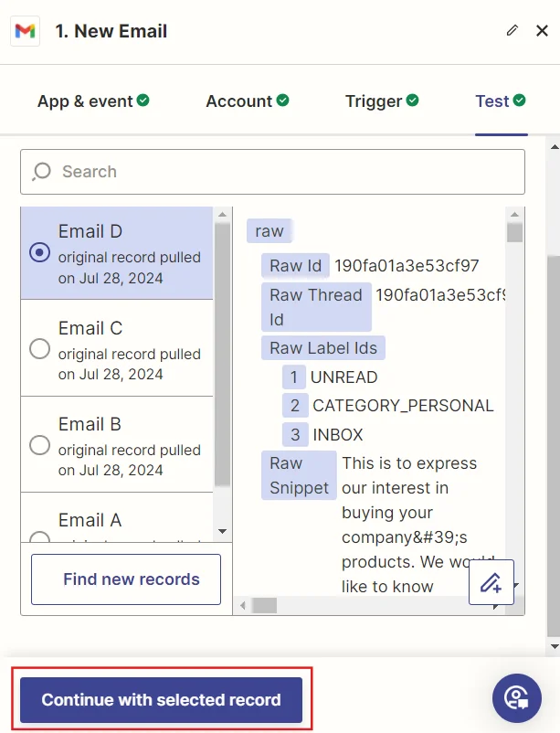Viewport: 560px width, 733px height.
Task: Click the Raw Id field label
Action: point(295,266)
